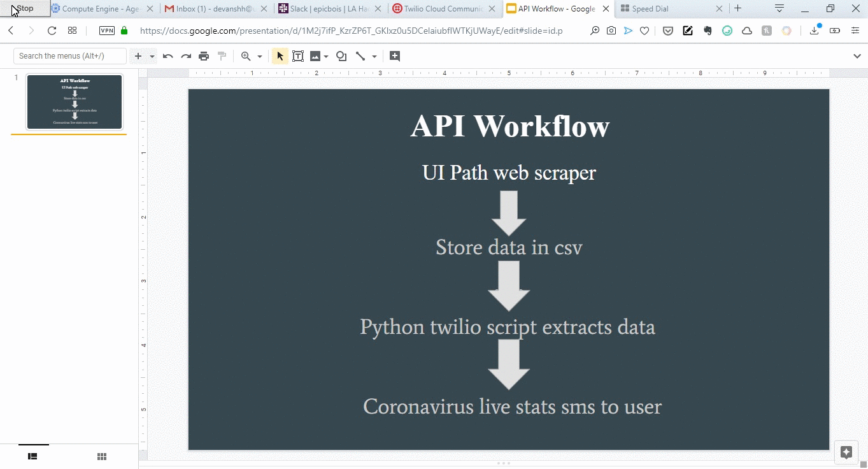Open the downloads icon
Viewport: 868px width, 469px height.
click(x=815, y=30)
